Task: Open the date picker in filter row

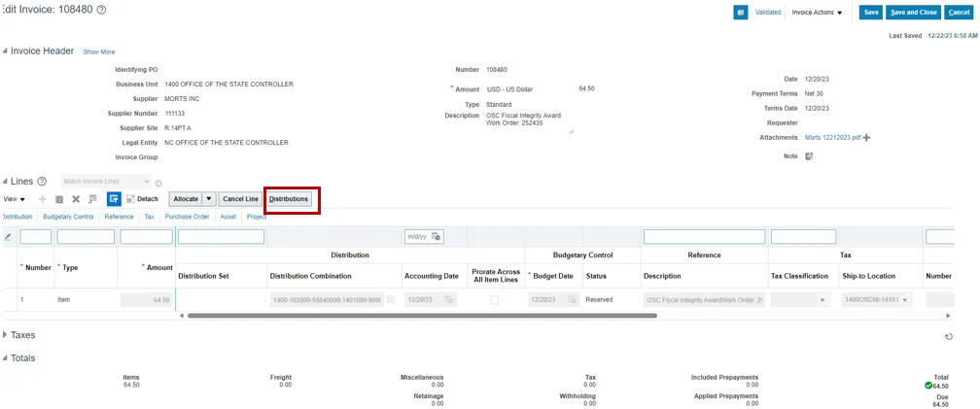Action: (437, 236)
